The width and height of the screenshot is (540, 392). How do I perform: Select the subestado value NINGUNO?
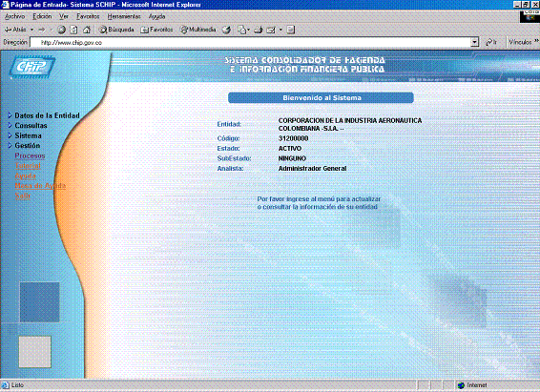[x=292, y=158]
